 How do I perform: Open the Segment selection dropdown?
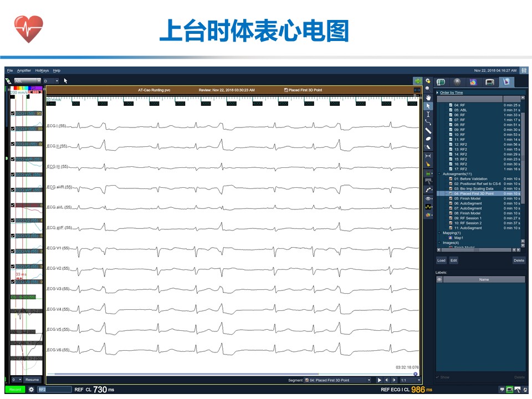(x=337, y=380)
